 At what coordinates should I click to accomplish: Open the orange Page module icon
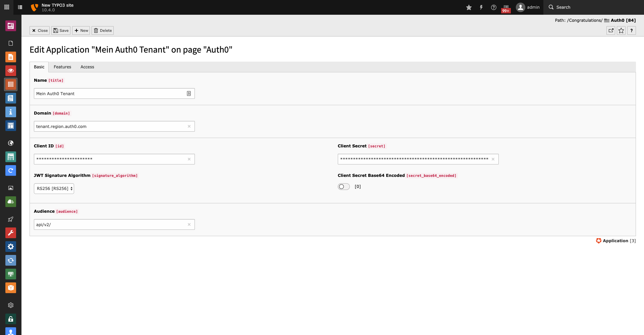(11, 57)
